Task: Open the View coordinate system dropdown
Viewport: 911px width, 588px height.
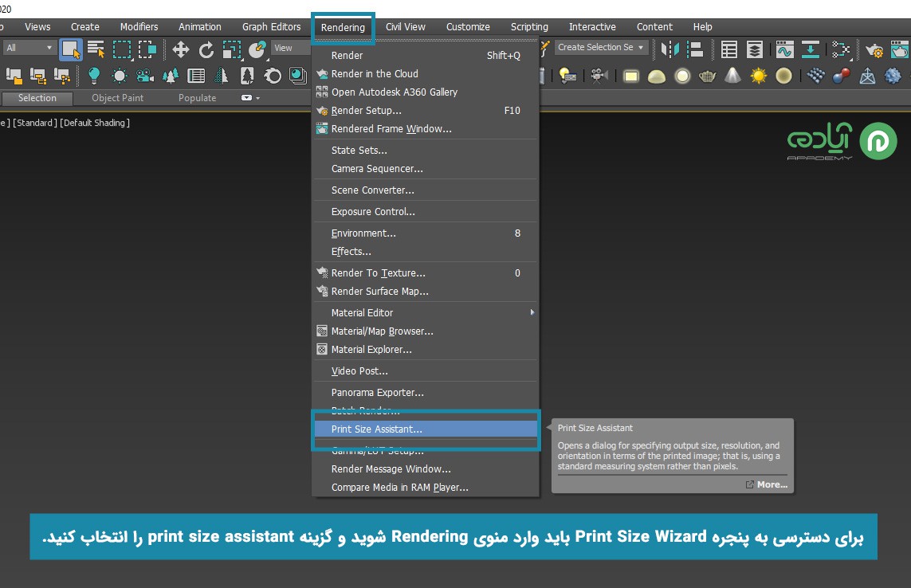Action: tap(291, 48)
